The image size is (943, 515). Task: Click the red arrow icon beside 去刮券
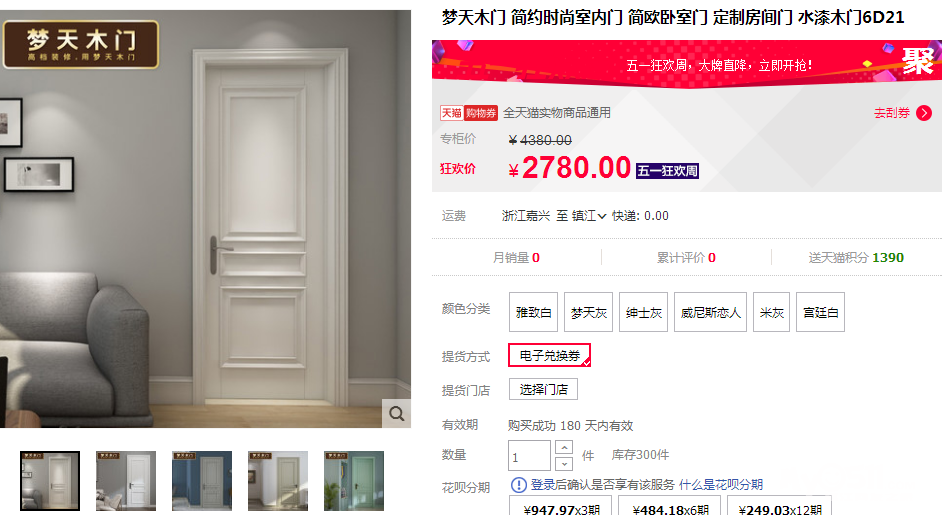924,113
